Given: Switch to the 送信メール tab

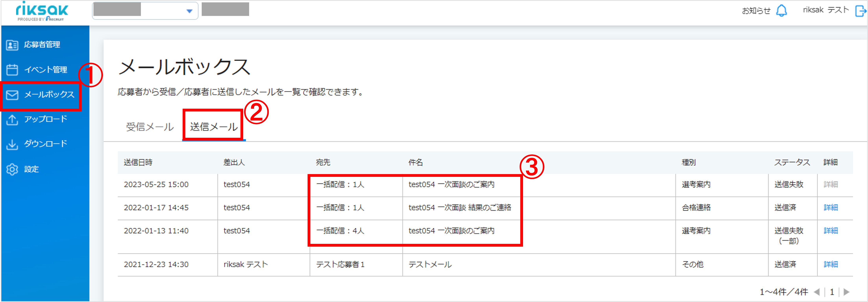Looking at the screenshot, I should click(214, 127).
